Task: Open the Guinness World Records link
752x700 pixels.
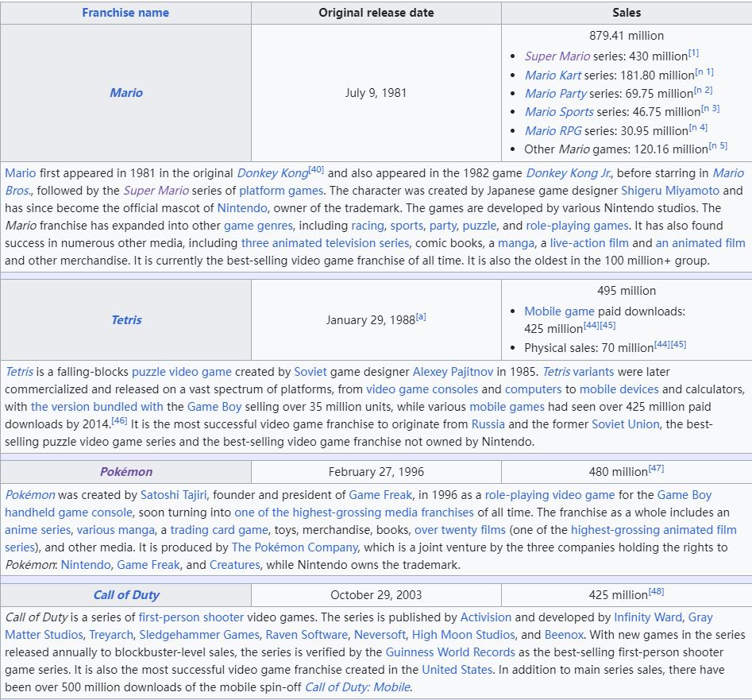Action: click(x=450, y=652)
